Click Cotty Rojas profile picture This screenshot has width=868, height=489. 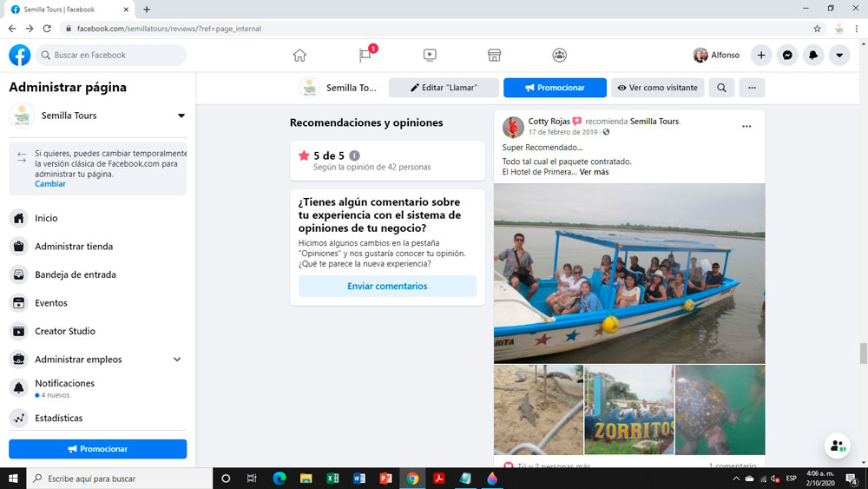pyautogui.click(x=513, y=127)
